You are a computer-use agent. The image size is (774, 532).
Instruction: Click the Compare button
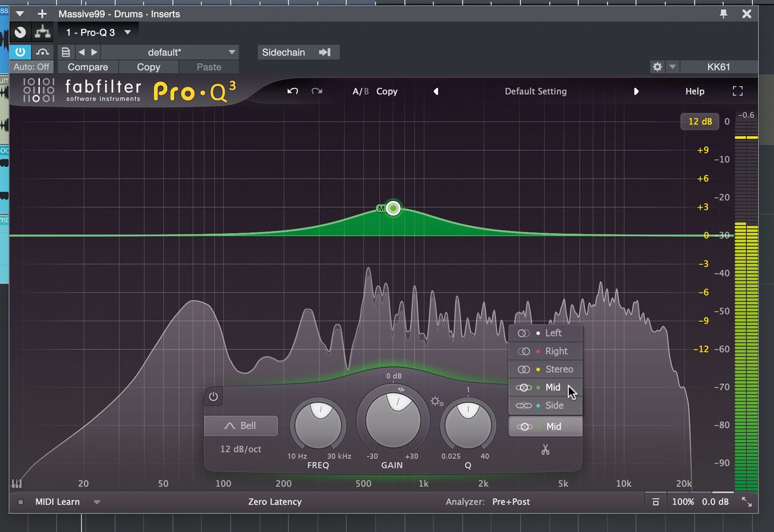click(x=88, y=66)
